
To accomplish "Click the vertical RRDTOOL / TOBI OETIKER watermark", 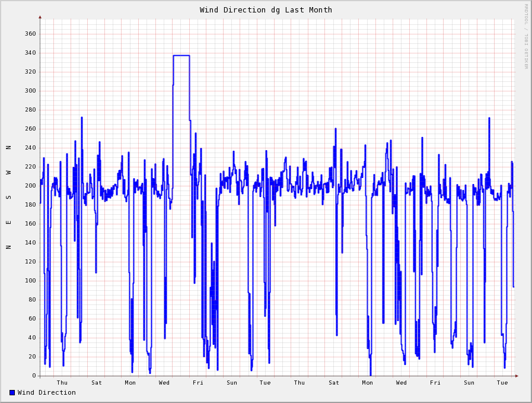I will point(525,36).
